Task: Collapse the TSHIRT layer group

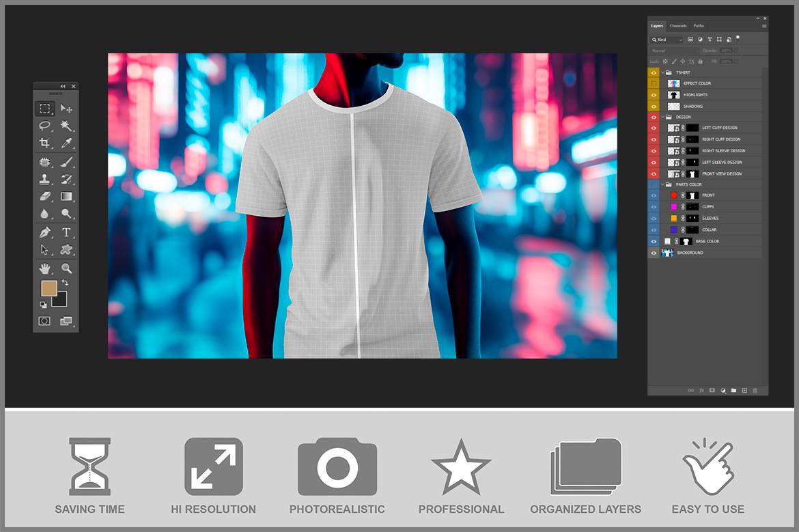Action: pos(662,72)
